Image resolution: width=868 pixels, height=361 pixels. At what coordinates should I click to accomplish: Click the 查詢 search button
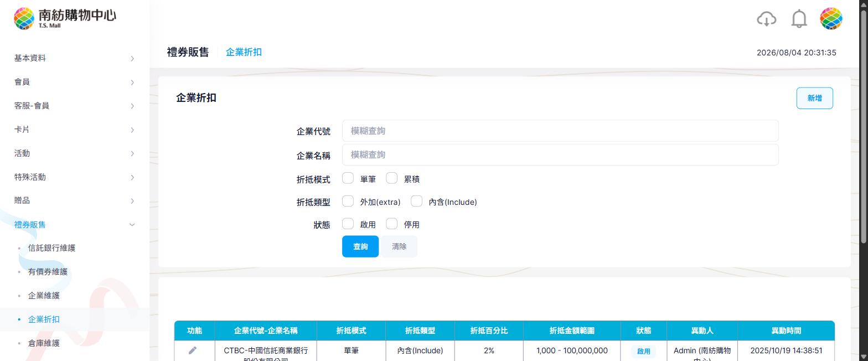360,246
